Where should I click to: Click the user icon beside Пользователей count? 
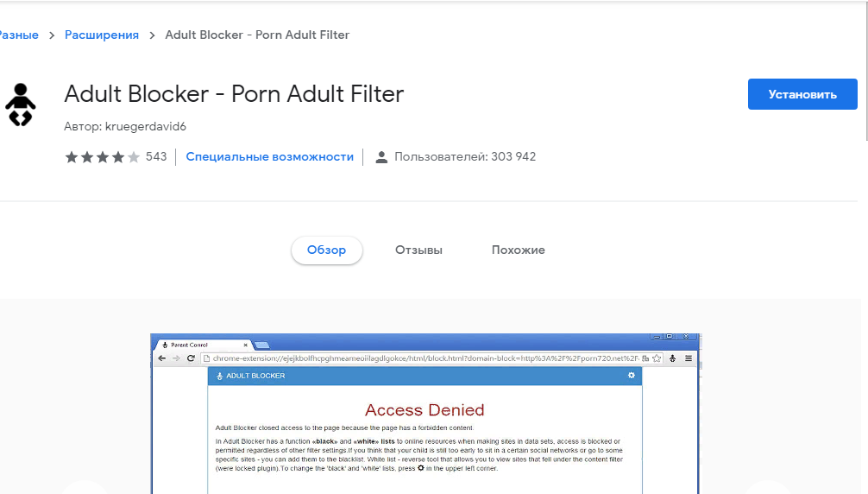pos(381,157)
